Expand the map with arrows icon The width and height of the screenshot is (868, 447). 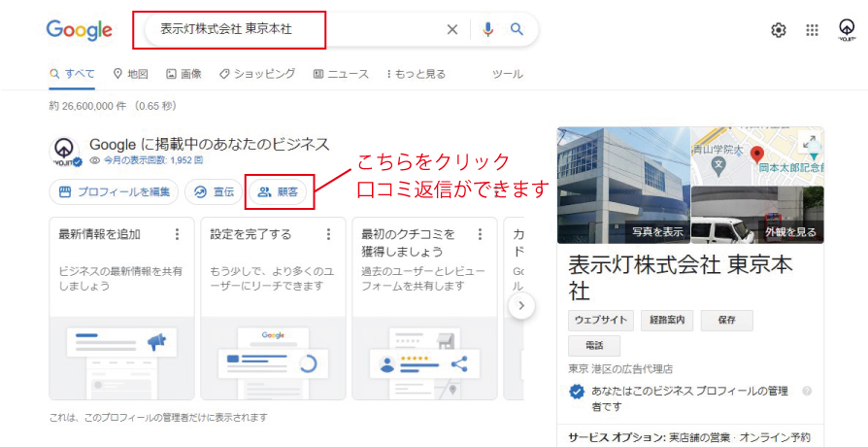[x=810, y=143]
